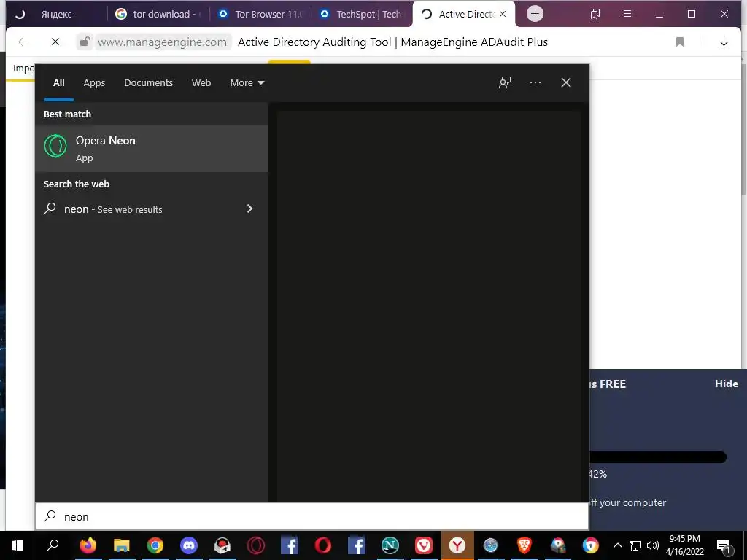Screen dimensions: 747x560
Task: Switch to TechSpot browser tab
Action: pos(363,15)
